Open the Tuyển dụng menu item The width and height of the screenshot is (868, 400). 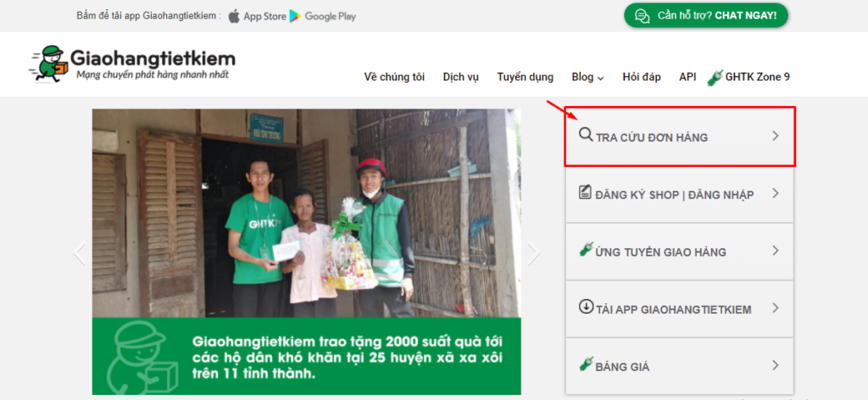click(x=526, y=77)
